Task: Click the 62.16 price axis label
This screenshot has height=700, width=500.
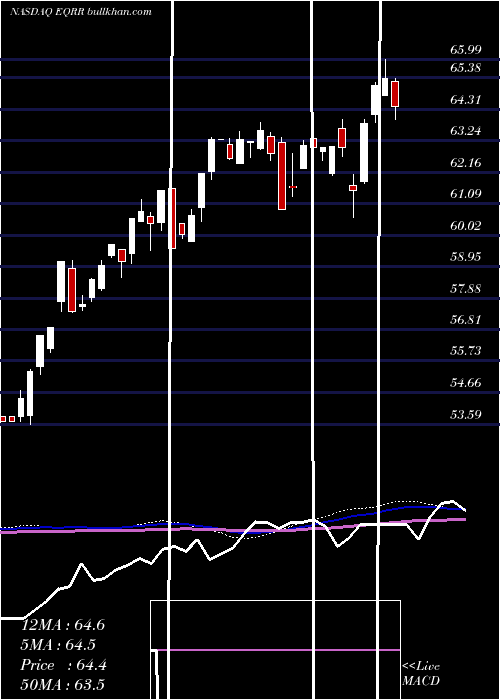Action: click(466, 162)
